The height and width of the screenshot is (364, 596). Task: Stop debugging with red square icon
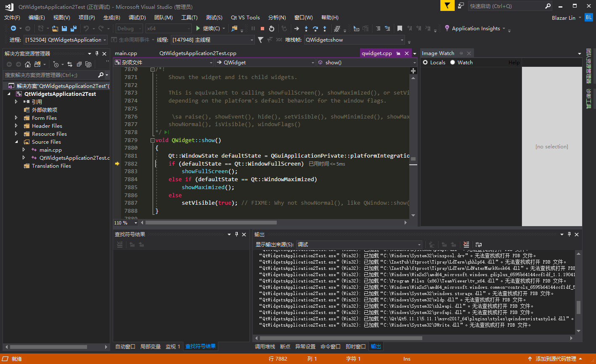pos(262,29)
